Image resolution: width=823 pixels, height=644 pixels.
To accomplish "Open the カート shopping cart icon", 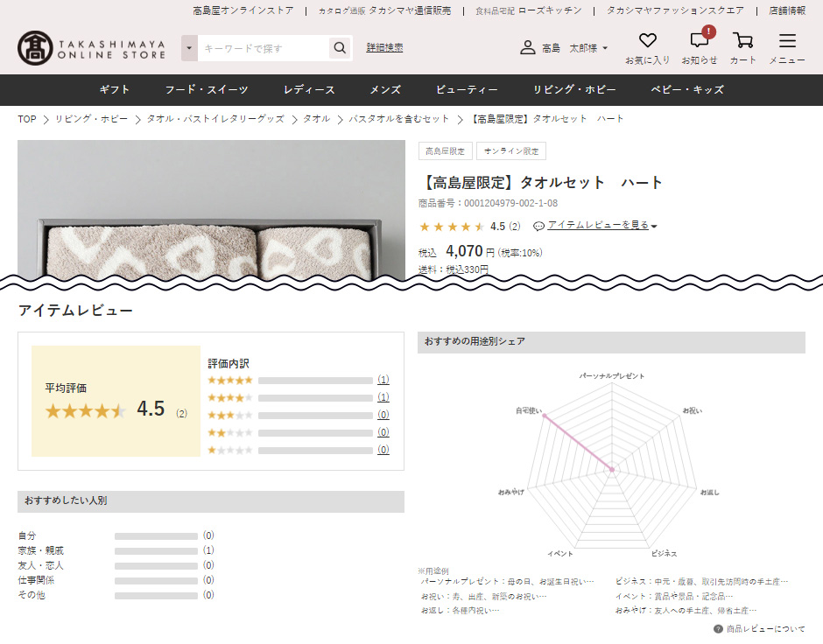I will [742, 41].
